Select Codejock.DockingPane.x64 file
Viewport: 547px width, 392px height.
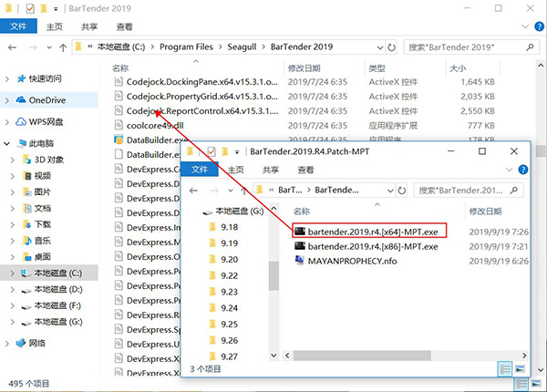(x=202, y=82)
